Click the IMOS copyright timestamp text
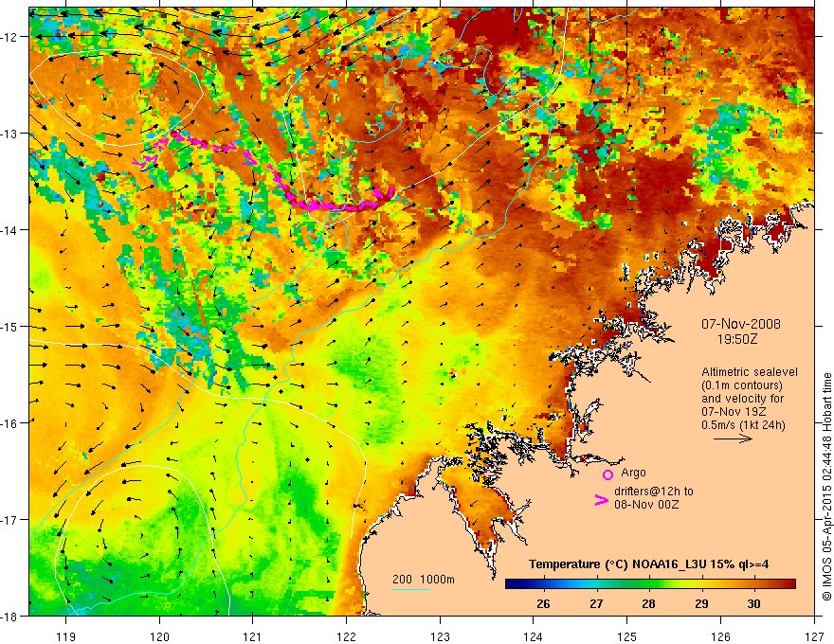The height and width of the screenshot is (644, 834). 826,486
